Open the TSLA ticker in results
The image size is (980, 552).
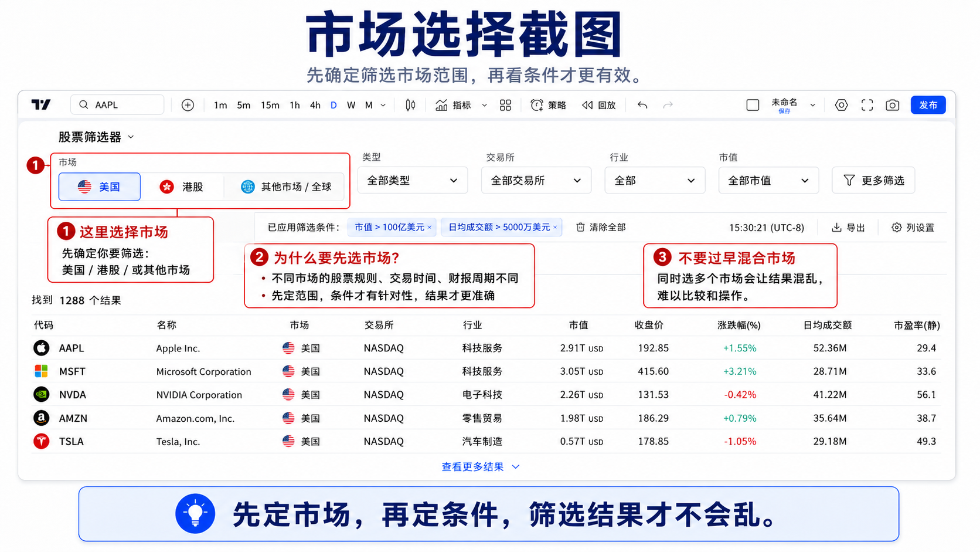pyautogui.click(x=71, y=441)
